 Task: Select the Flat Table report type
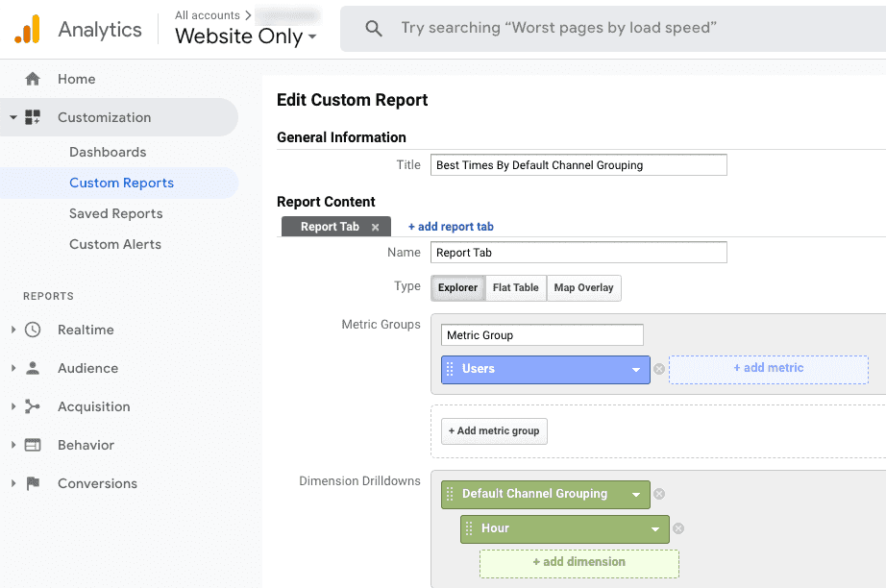515,287
